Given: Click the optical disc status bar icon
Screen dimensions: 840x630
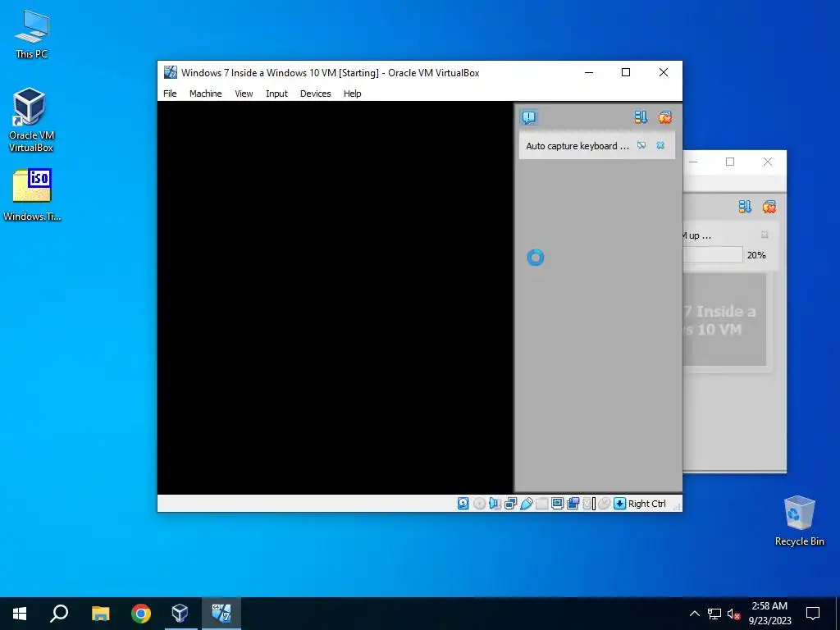Looking at the screenshot, I should pos(479,503).
